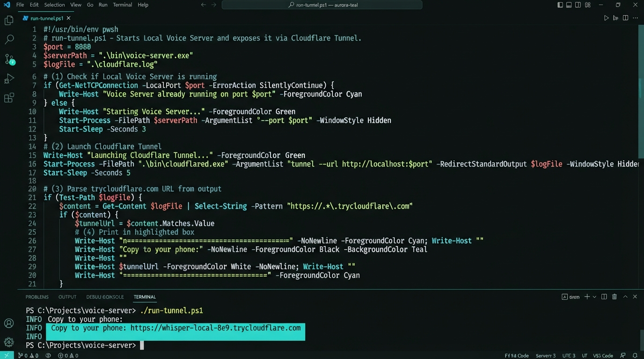The image size is (644, 359).
Task: Select the run-tunnel.ps1 editor tab
Action: [47, 18]
